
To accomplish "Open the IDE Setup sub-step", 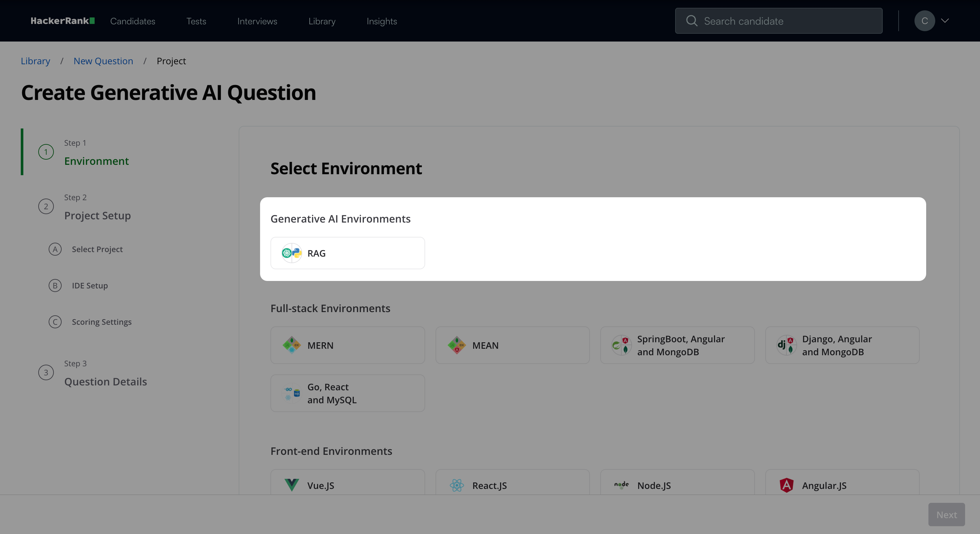I will (x=90, y=285).
